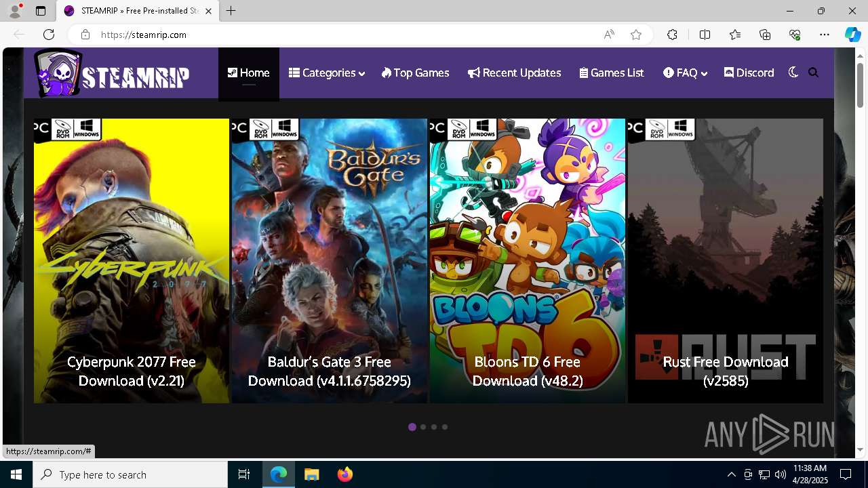Click the page vertical scrollbar thumb
The width and height of the screenshot is (868, 488).
click(860, 85)
